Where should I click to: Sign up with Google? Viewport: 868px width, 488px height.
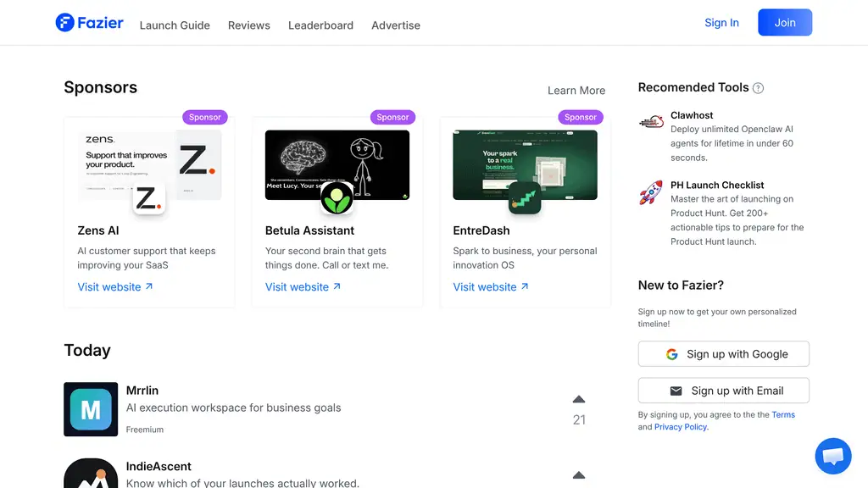[x=724, y=354]
